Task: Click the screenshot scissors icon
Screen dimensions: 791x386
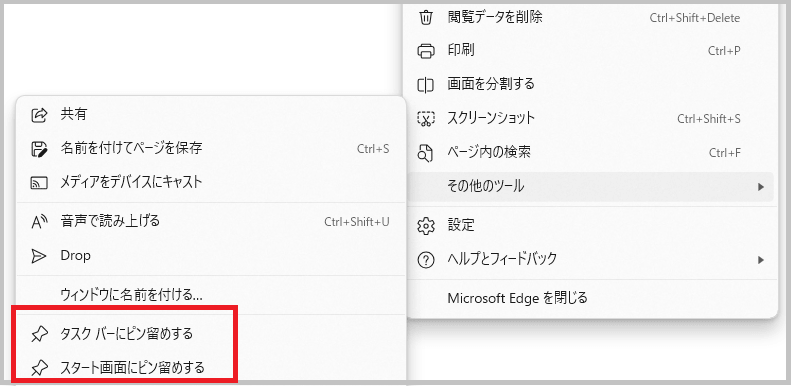Action: point(426,119)
